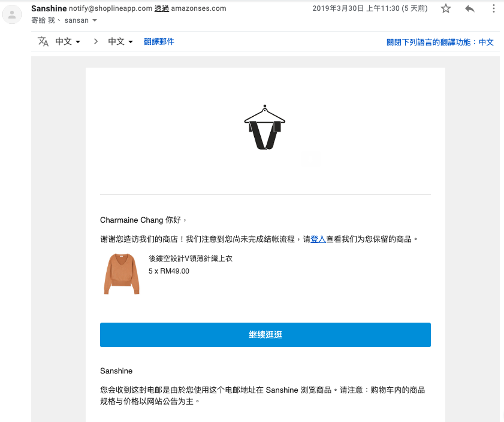
Task: Click the 登入 login link
Action: (318, 239)
